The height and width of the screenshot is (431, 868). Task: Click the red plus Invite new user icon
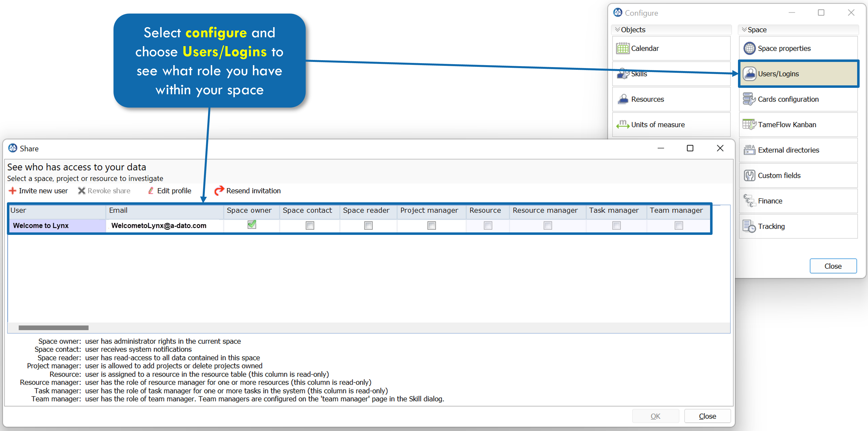point(13,191)
